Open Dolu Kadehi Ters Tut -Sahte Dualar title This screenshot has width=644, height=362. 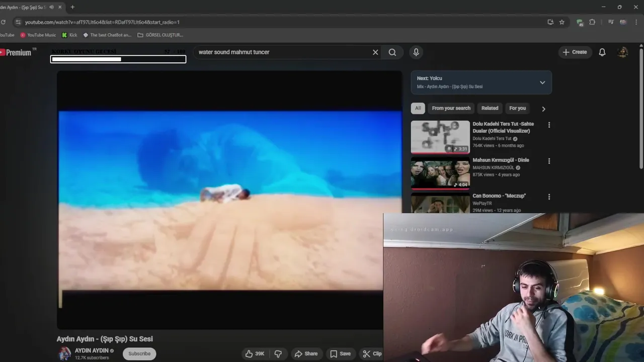(x=503, y=127)
